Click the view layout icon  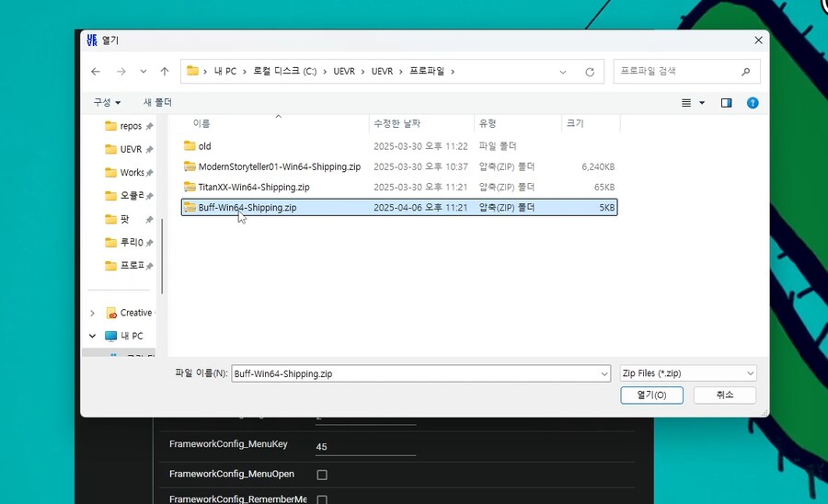(686, 103)
